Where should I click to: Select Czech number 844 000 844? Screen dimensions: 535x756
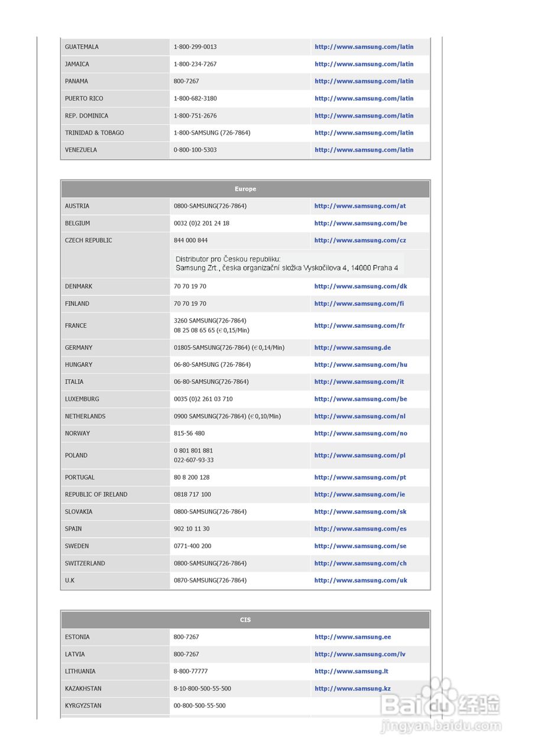click(190, 240)
